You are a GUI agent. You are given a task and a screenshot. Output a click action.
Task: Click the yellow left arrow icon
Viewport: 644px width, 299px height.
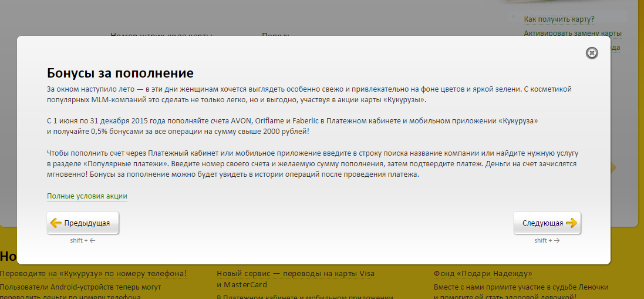click(x=56, y=223)
